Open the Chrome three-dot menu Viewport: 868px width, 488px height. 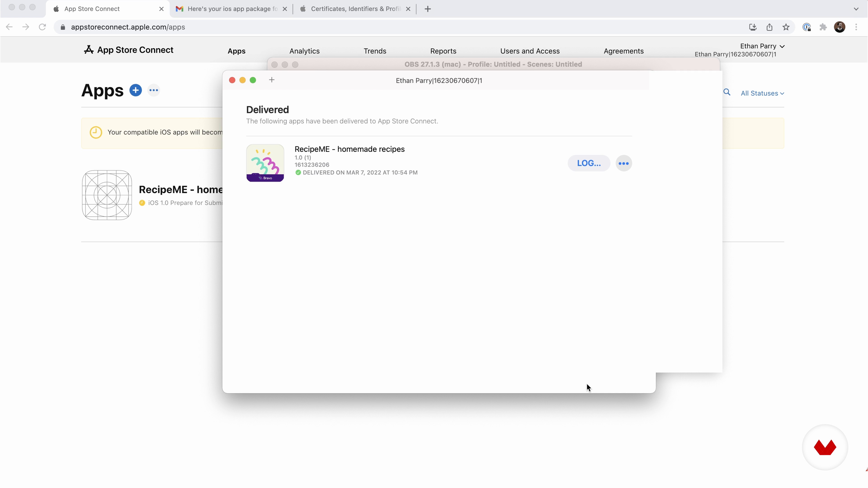click(856, 27)
